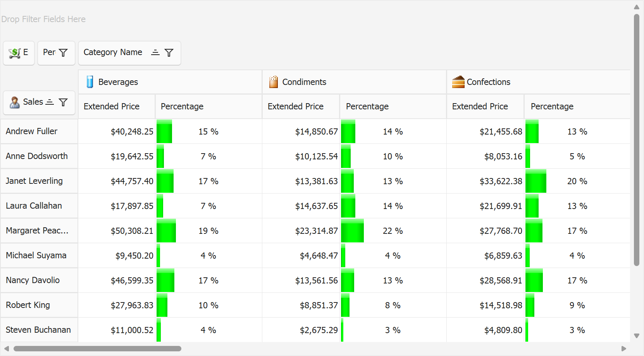Click the Beverages category header
This screenshot has width=644, height=356.
118,82
